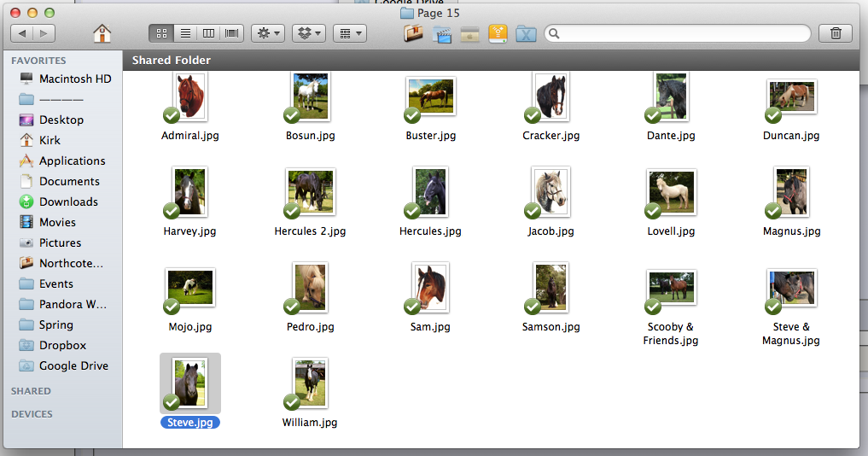Switch to Cover Flow view
Viewport: 868px width, 456px height.
click(x=232, y=34)
